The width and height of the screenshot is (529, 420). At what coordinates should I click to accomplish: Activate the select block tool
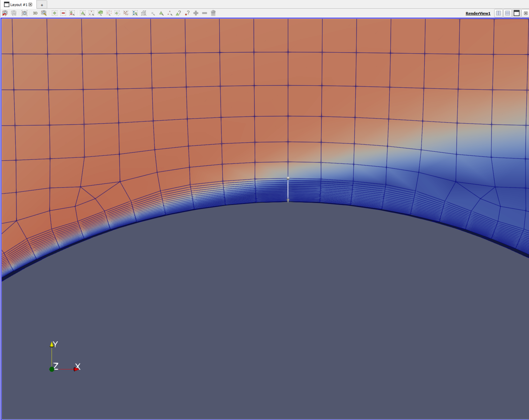point(135,13)
